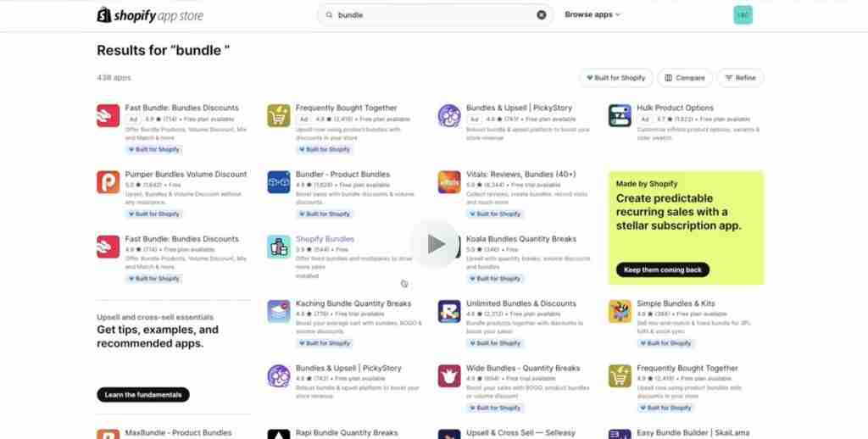Open Pumper Bundles Volume Discount icon
This screenshot has height=439, width=868.
[108, 182]
